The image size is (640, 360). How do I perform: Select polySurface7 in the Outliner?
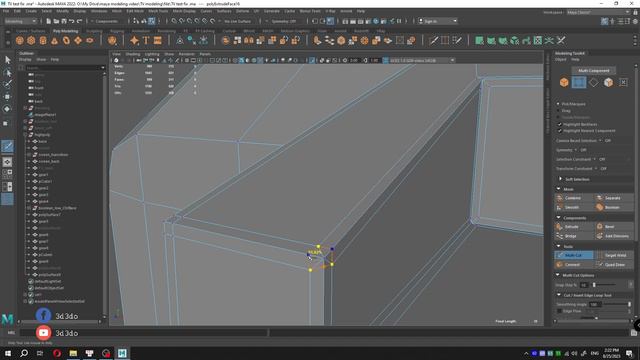pyautogui.click(x=49, y=215)
